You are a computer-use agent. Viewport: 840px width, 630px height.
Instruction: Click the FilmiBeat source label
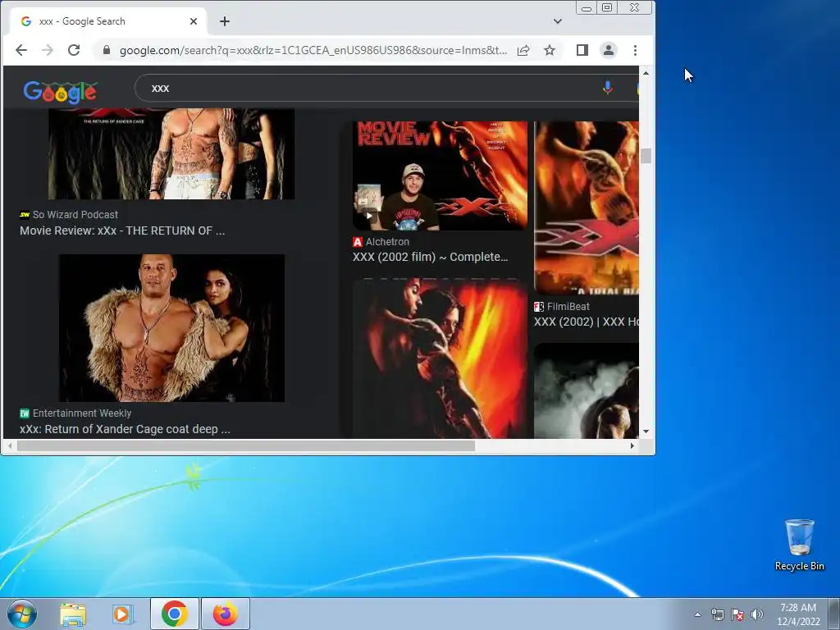coord(561,307)
